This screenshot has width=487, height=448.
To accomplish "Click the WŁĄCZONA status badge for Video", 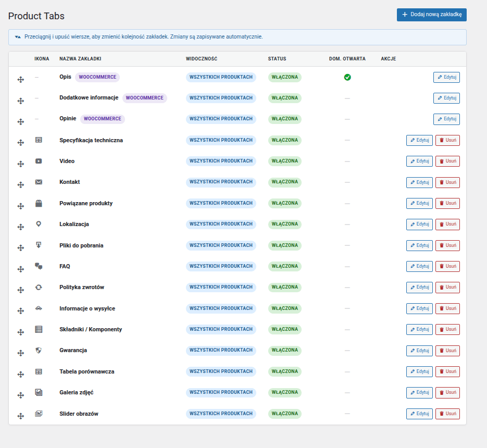I will [x=284, y=161].
